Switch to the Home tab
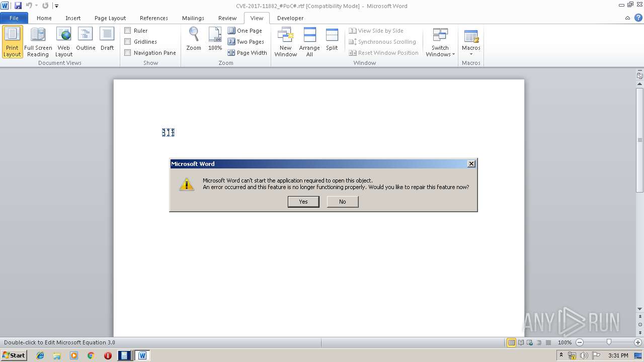The height and width of the screenshot is (362, 644). [x=44, y=18]
